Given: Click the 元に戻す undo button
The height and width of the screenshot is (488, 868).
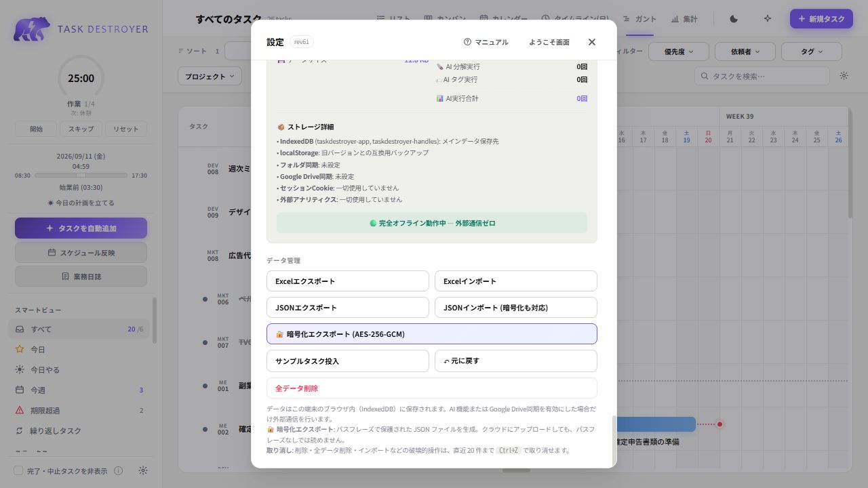Looking at the screenshot, I should click(516, 361).
